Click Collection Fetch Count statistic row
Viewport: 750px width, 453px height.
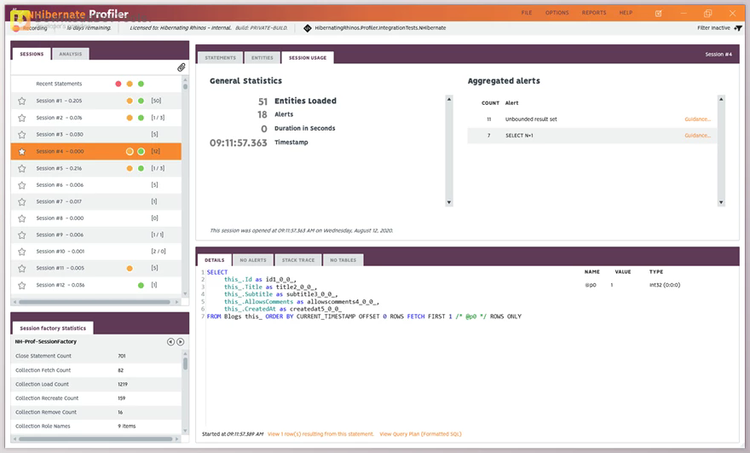(x=96, y=370)
